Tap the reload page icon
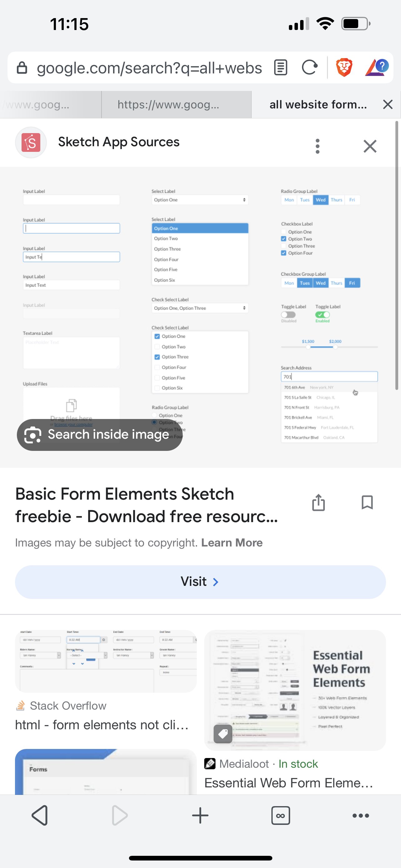 click(309, 67)
